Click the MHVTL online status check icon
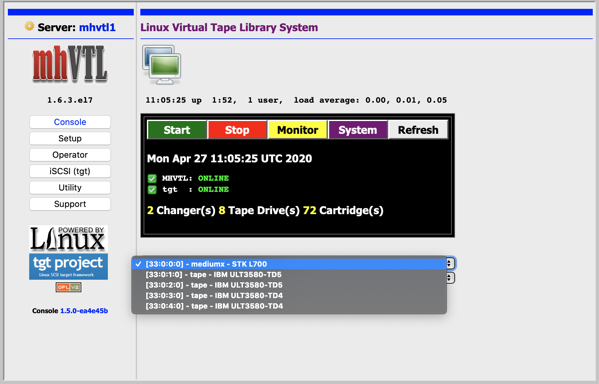This screenshot has height=384, width=599. pos(152,178)
